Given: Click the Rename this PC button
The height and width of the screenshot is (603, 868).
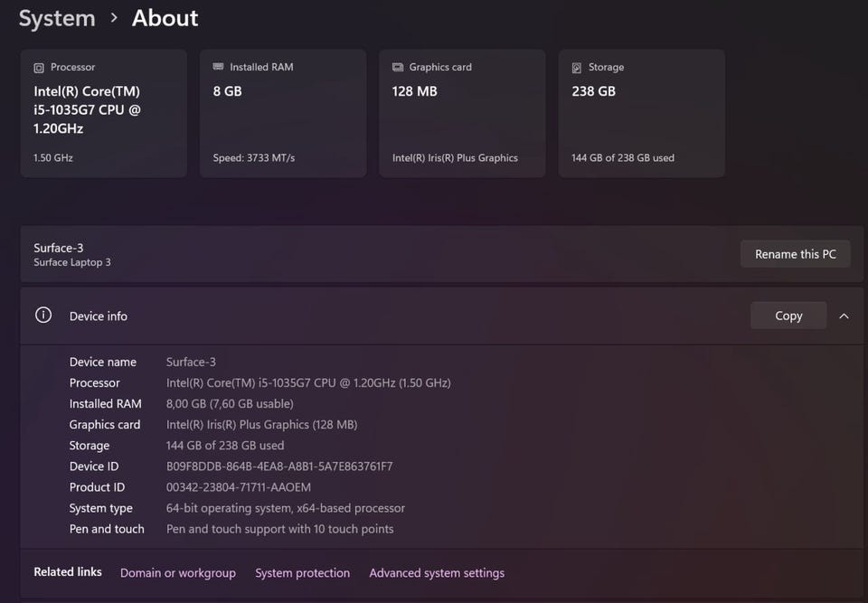Looking at the screenshot, I should [x=796, y=254].
